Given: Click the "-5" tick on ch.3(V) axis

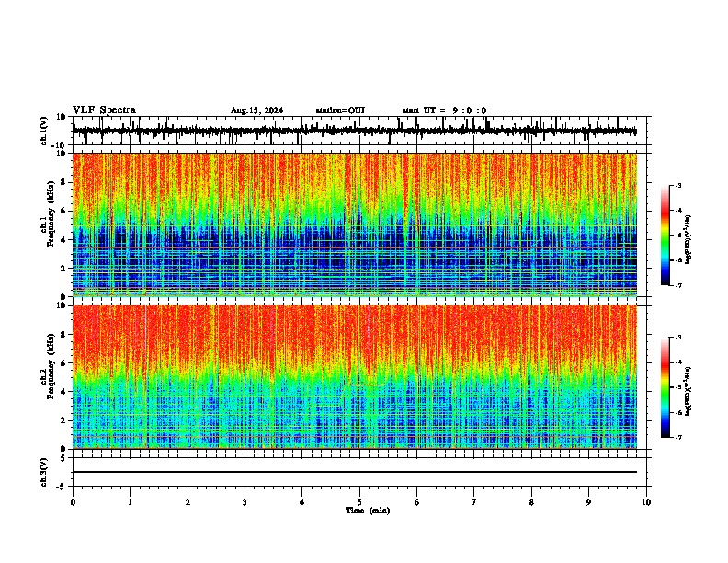Looking at the screenshot, I should tap(63, 487).
